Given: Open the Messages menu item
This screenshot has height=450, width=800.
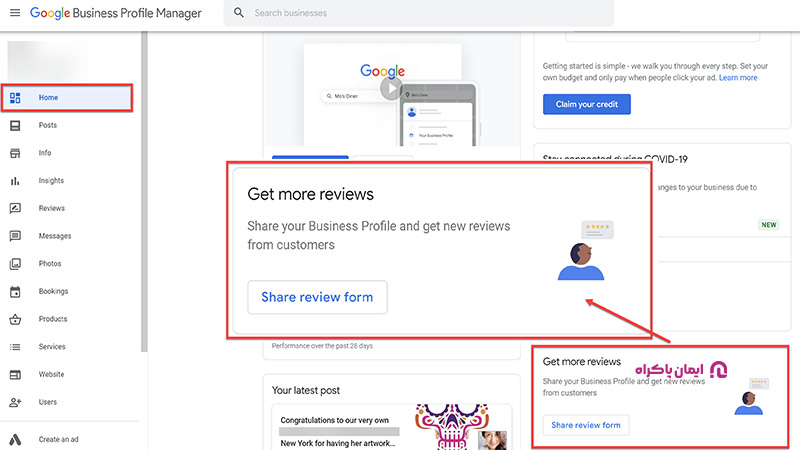Looking at the screenshot, I should (x=55, y=236).
